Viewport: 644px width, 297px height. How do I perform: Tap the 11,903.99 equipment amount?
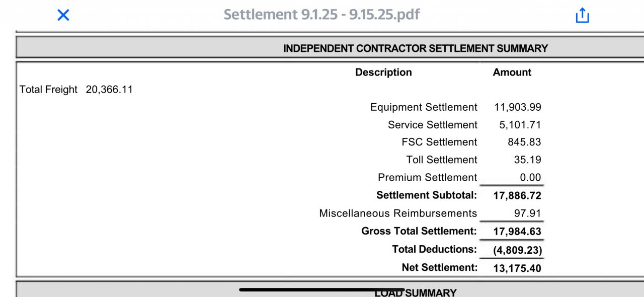tap(518, 107)
